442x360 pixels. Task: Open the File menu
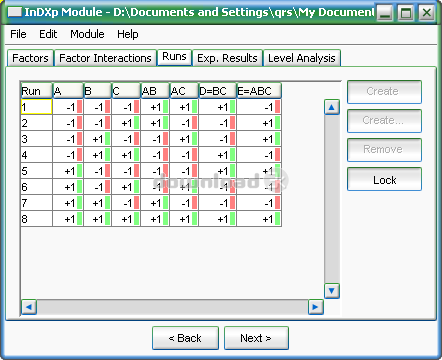tap(18, 34)
